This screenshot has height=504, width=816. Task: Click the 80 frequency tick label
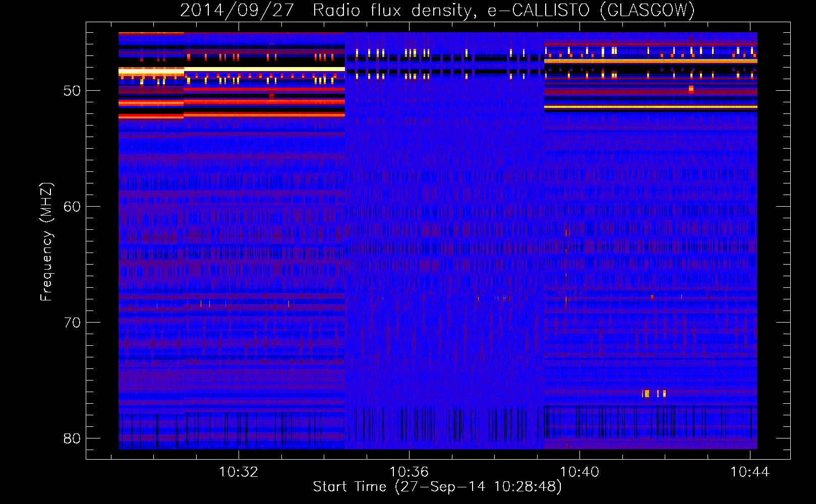72,438
